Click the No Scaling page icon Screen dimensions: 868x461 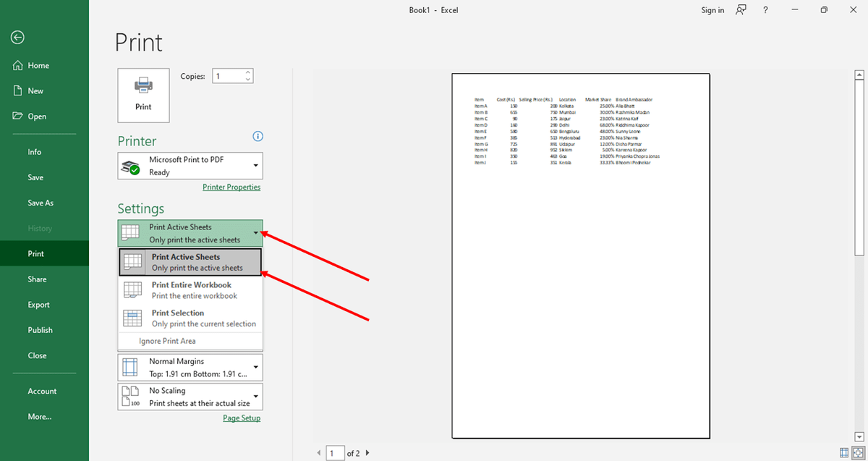(130, 397)
